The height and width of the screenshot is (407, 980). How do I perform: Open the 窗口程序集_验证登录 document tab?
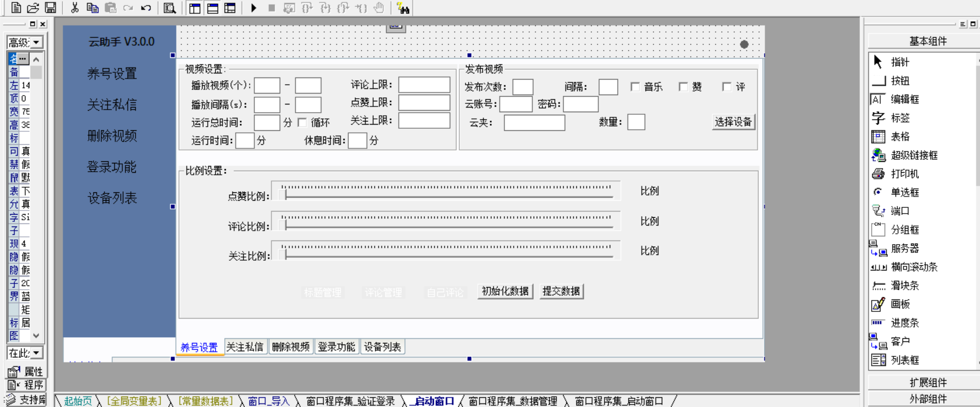click(x=350, y=401)
